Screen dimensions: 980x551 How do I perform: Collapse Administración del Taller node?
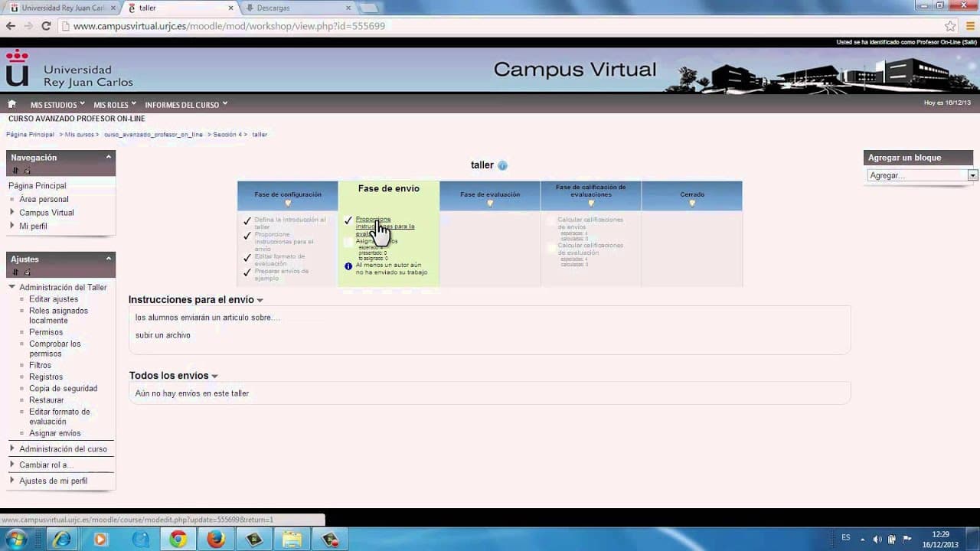pos(12,287)
